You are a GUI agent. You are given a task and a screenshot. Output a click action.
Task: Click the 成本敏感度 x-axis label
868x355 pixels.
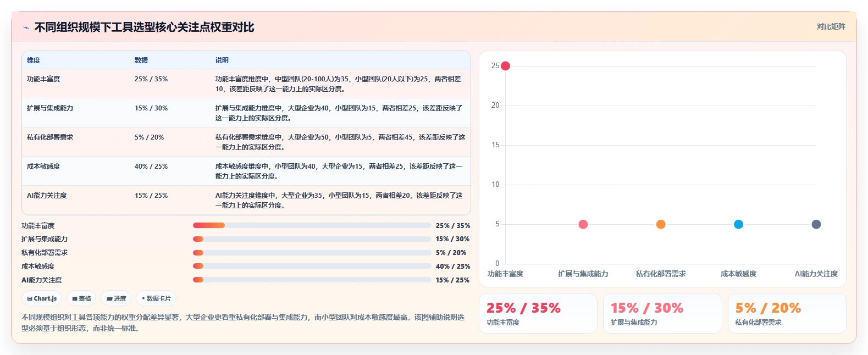[x=738, y=274]
